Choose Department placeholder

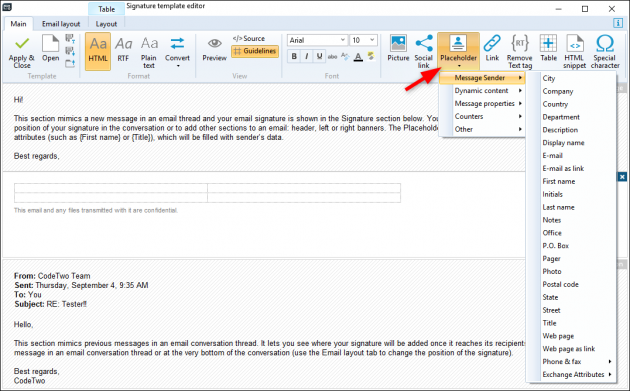point(571,117)
